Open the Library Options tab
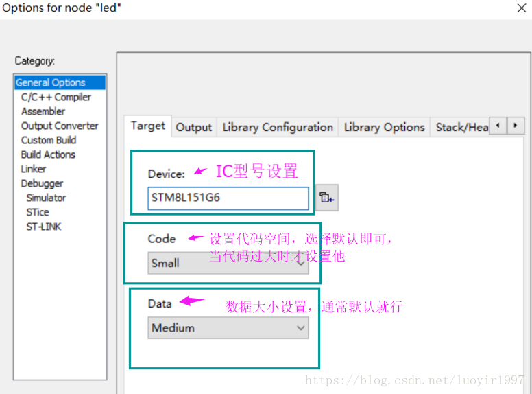 click(x=384, y=128)
